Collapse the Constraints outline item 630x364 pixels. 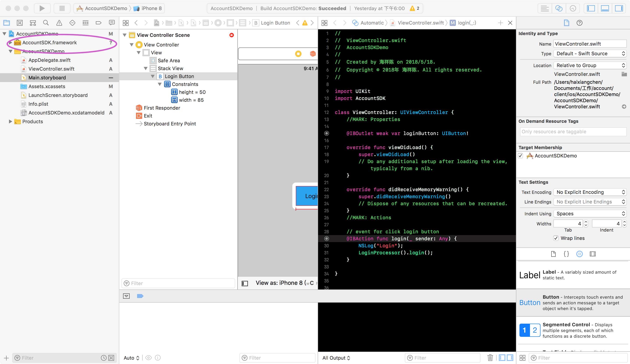[x=159, y=84]
